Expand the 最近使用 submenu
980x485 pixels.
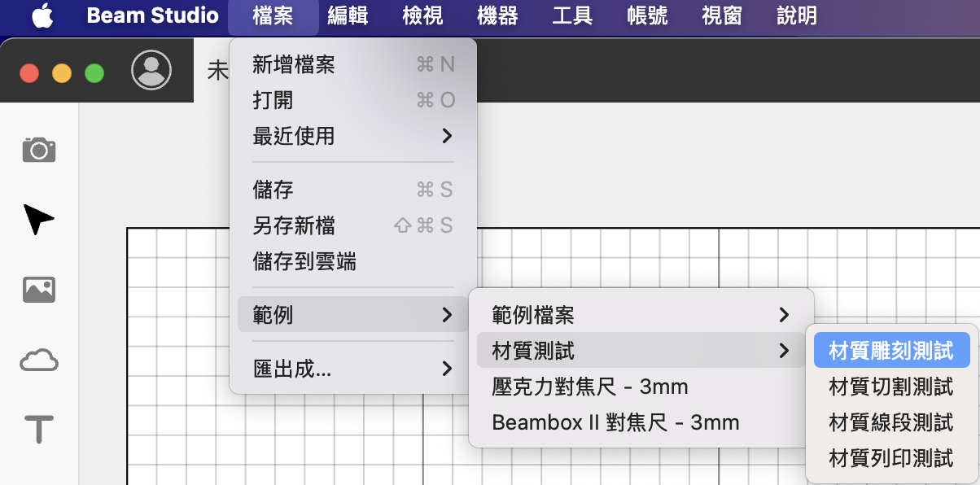353,136
